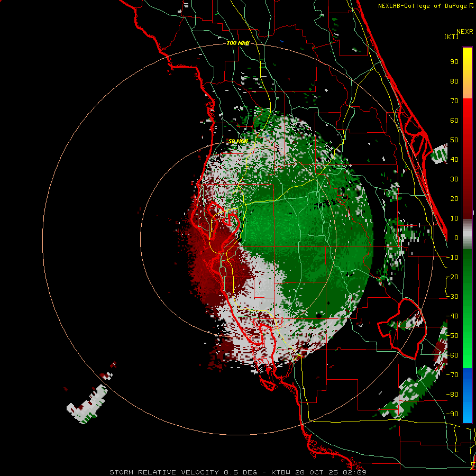Click the NEXLAB-College of DuPage credit text
Screen dimensions: 476x476
pyautogui.click(x=425, y=6)
